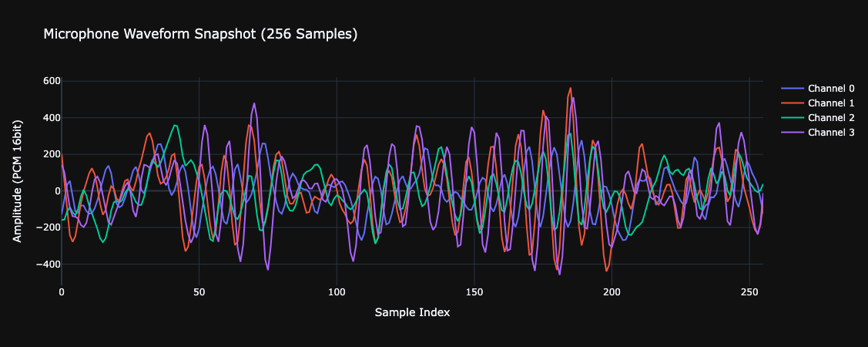Click the chart title 'Microphone Waveform Snapshot'
The height and width of the screenshot is (347, 868).
[x=200, y=34]
